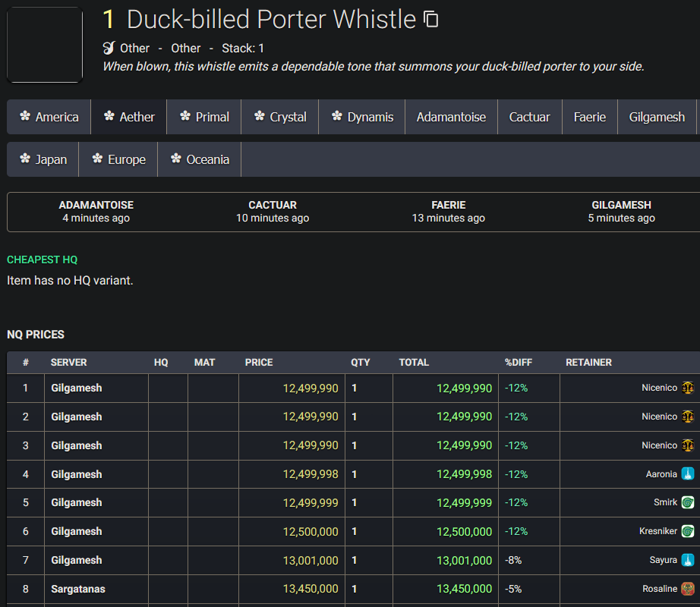This screenshot has width=700, height=607.
Task: Switch to Europe region tab
Action: pos(118,159)
